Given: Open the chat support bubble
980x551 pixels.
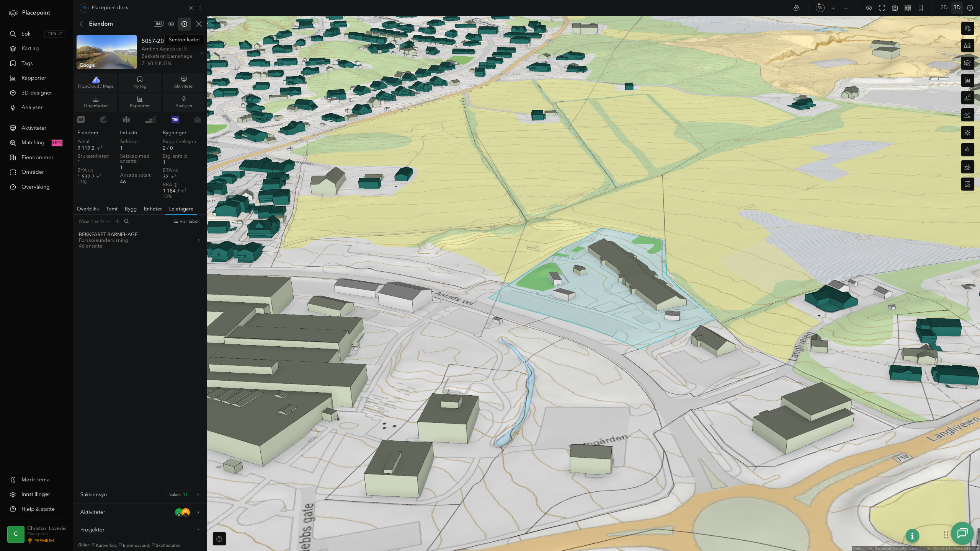Looking at the screenshot, I should (962, 533).
